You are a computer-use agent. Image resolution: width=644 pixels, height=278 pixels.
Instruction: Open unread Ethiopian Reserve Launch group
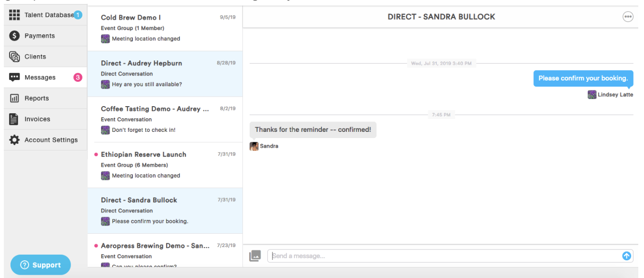[x=165, y=165]
